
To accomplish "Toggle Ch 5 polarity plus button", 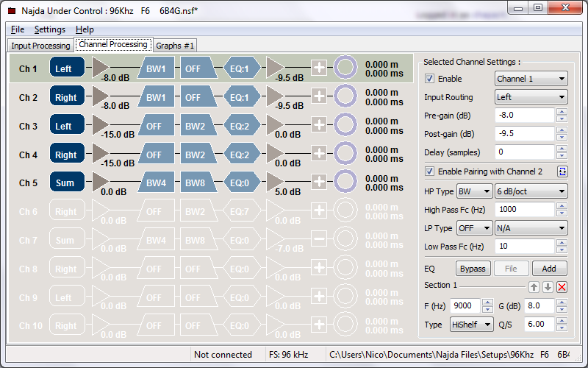I will pos(319,182).
